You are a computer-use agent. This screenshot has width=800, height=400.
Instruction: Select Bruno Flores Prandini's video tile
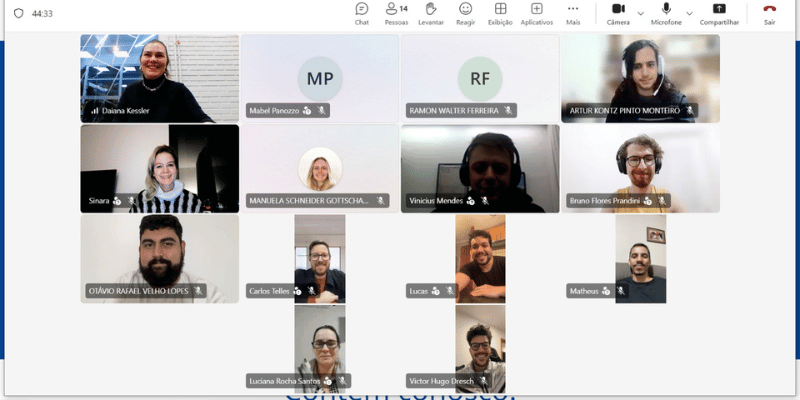tap(640, 169)
